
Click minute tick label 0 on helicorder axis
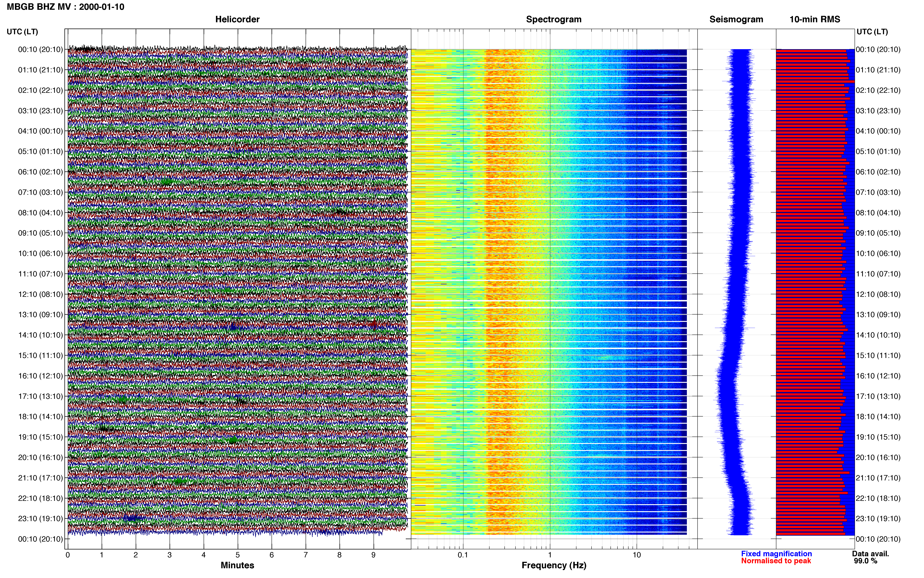click(68, 555)
